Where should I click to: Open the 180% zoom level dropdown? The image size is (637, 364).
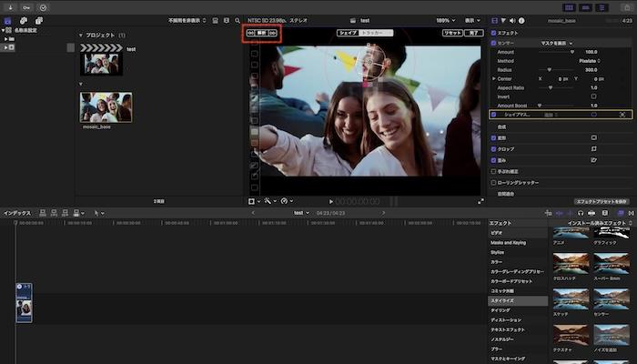click(446, 18)
